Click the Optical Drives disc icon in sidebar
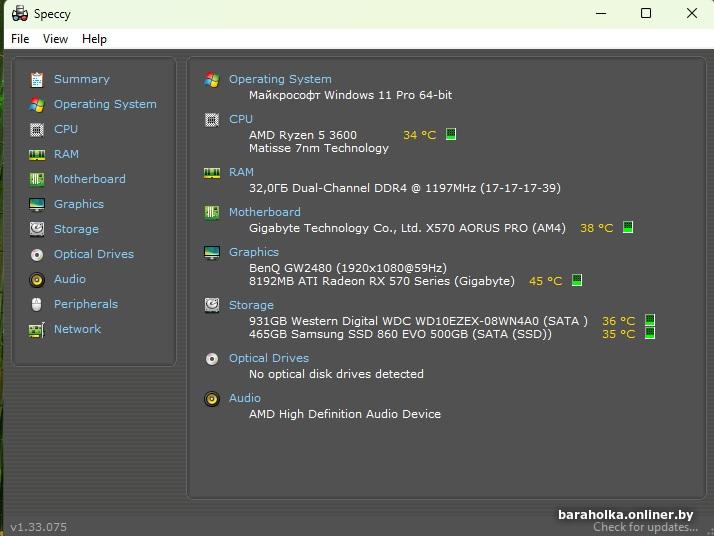714x536 pixels. [37, 254]
